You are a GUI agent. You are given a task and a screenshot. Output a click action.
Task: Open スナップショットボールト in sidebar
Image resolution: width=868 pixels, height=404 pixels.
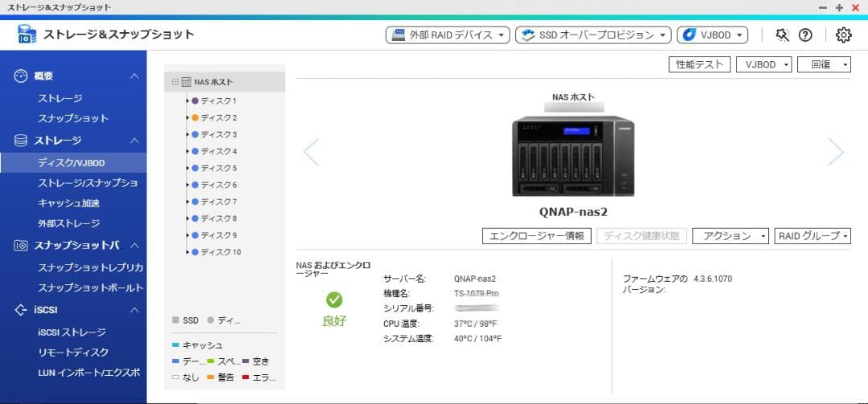(x=91, y=288)
